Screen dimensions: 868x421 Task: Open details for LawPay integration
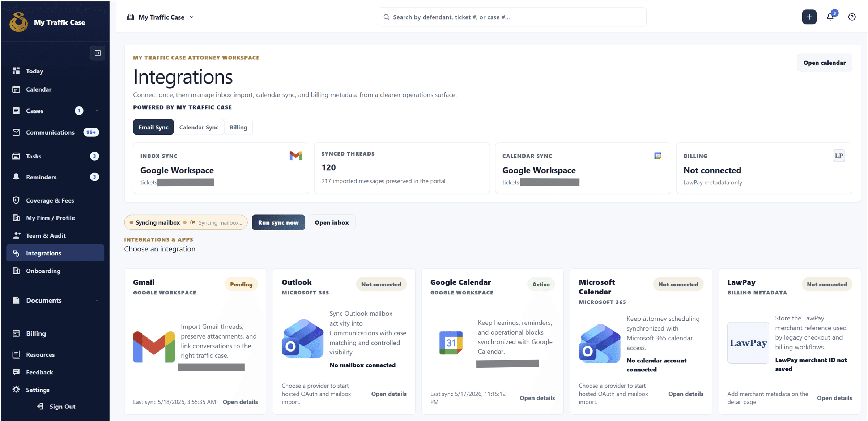834,398
